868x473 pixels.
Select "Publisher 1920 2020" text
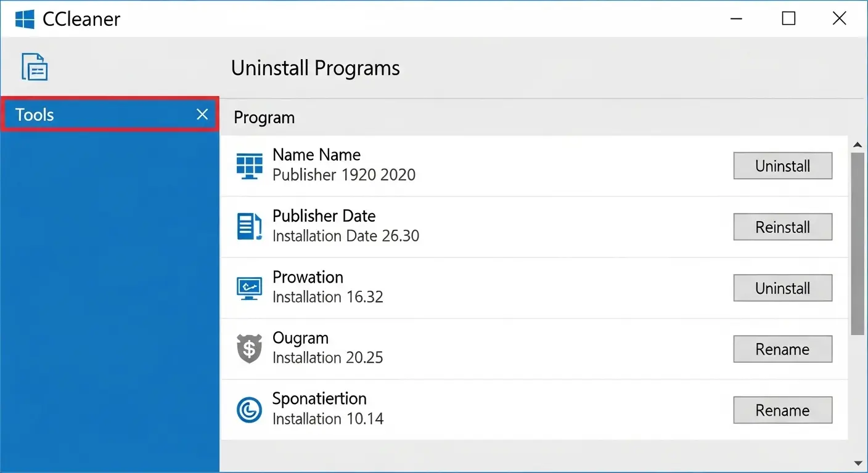click(x=344, y=175)
